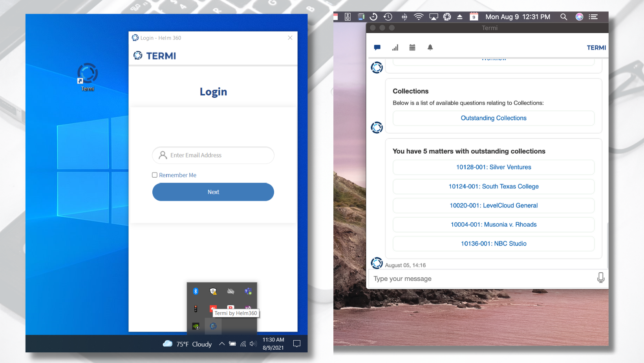Click the Windows taskbar clock showing 11:30 AM
The image size is (644, 363).
click(x=273, y=344)
